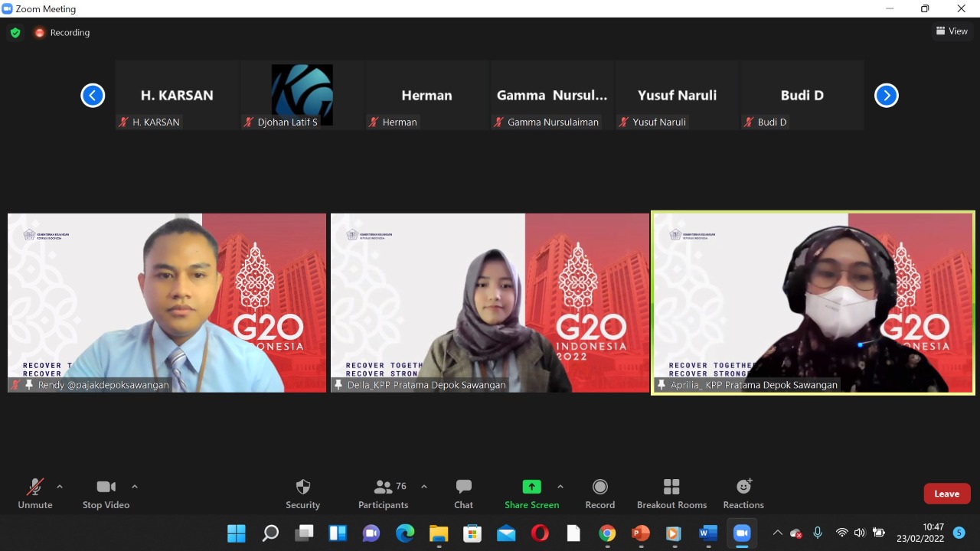The height and width of the screenshot is (551, 980).
Task: Click the green encryption shield icon
Action: (x=15, y=32)
